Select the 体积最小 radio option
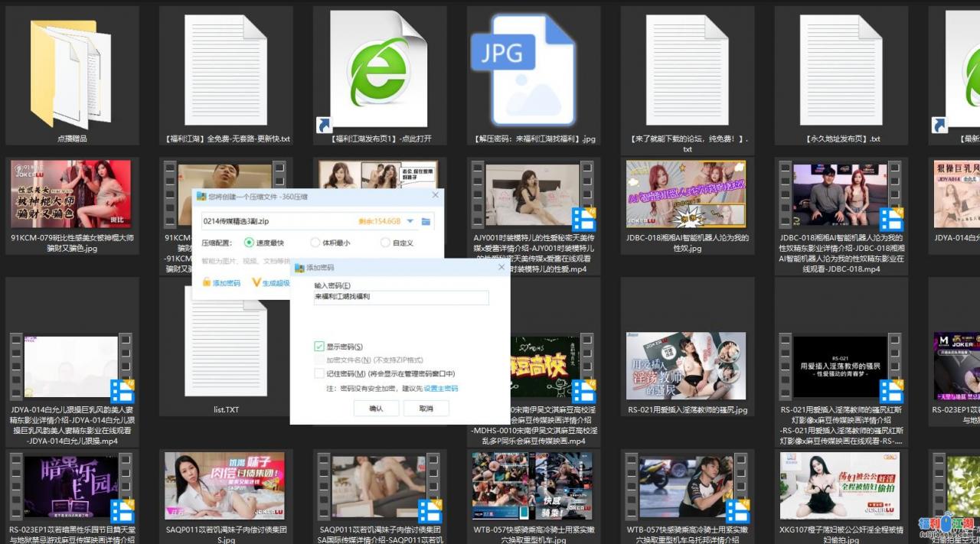Image resolution: width=980 pixels, height=544 pixels. pos(315,243)
